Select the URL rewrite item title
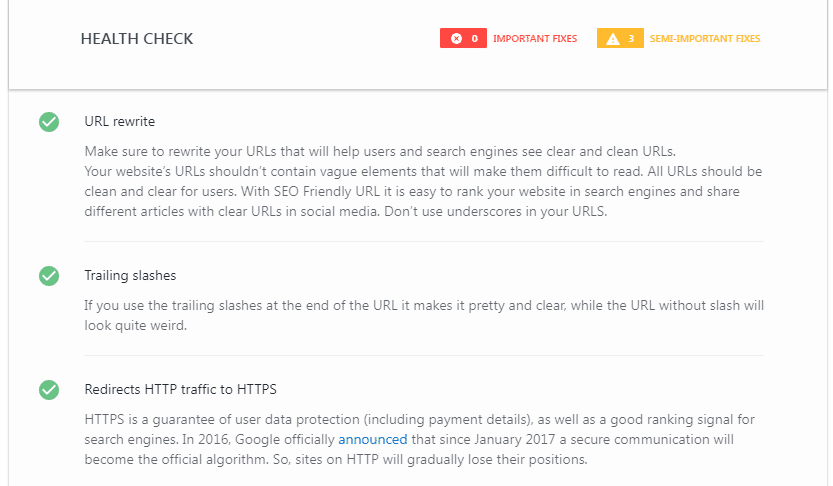The height and width of the screenshot is (486, 833). tap(120, 122)
